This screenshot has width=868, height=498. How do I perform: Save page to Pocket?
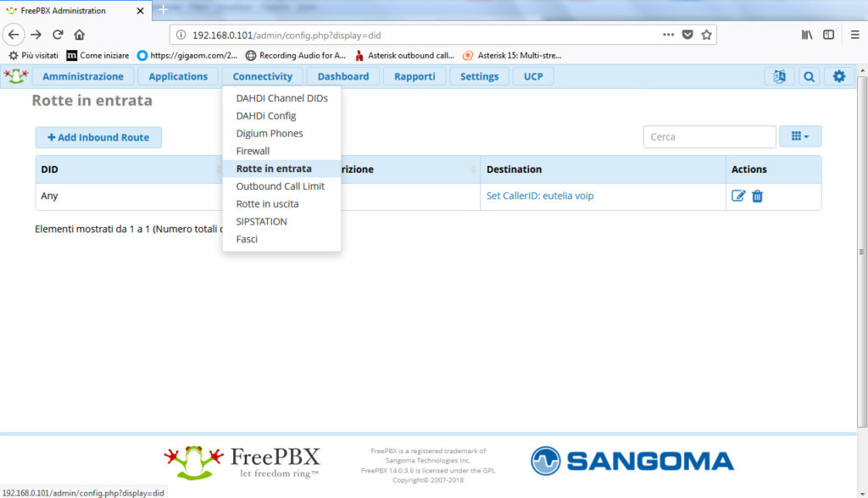click(687, 35)
